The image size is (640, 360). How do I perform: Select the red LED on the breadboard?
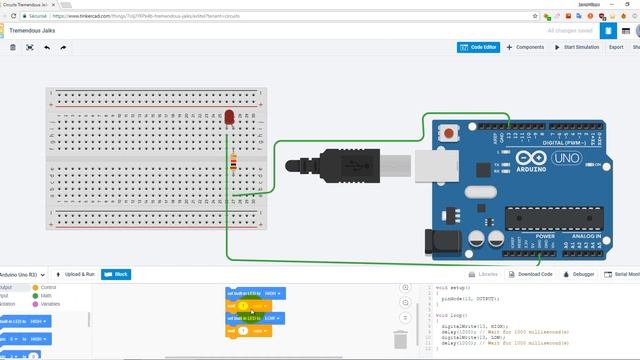coord(229,118)
